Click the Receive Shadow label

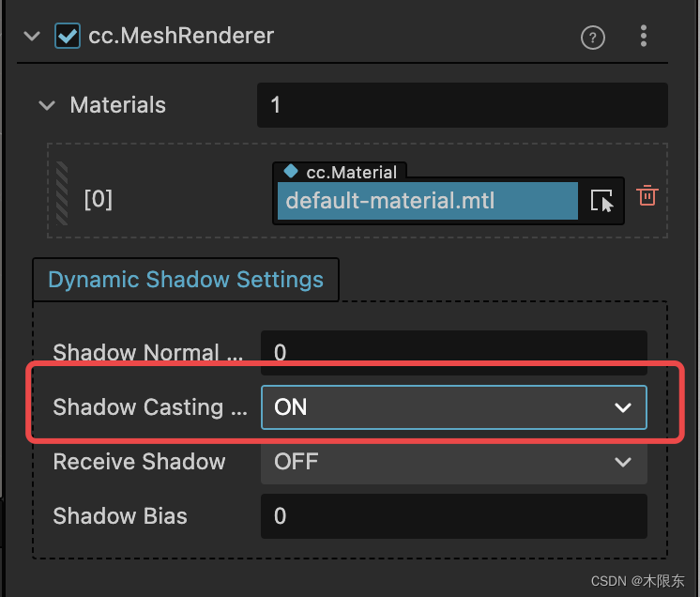139,462
